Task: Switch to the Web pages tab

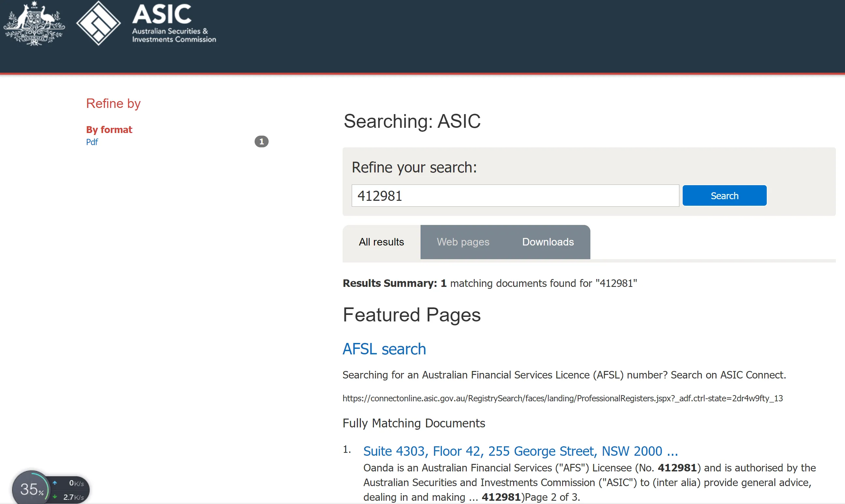Action: click(463, 242)
